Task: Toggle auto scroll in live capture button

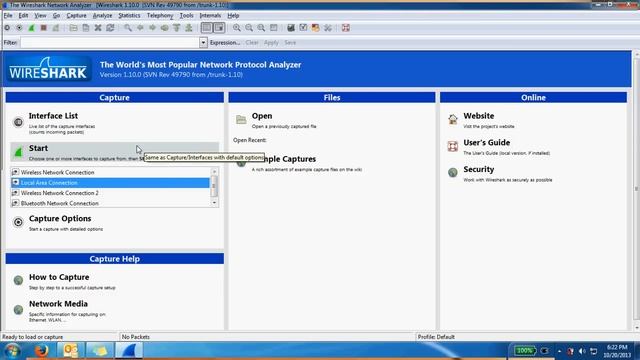Action: coord(219,28)
